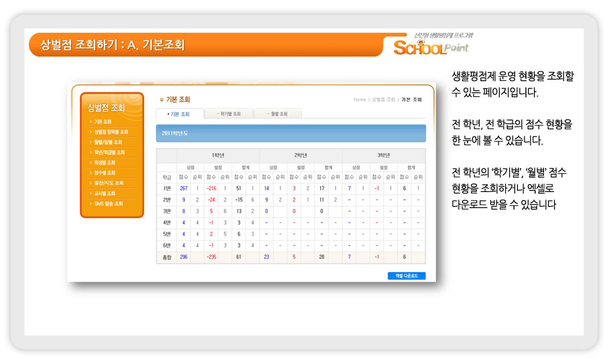Click 상벌점 조회 in the breadcrumb
The image size is (615, 364).
click(384, 100)
